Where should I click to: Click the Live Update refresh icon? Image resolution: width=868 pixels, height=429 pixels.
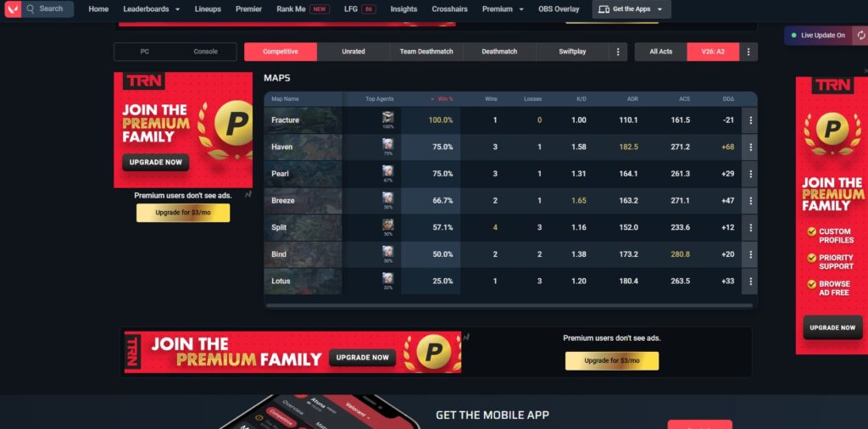tap(861, 35)
